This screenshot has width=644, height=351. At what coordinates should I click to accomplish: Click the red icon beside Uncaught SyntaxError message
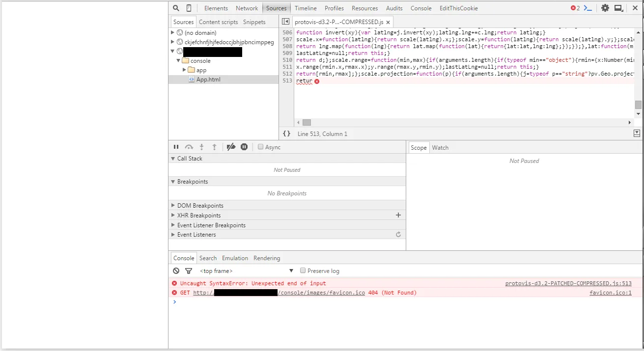(174, 283)
